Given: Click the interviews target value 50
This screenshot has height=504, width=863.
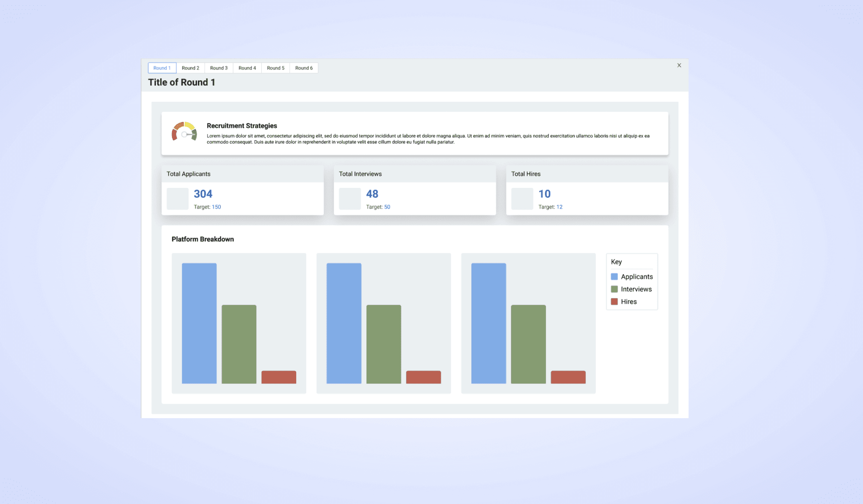Looking at the screenshot, I should (387, 207).
